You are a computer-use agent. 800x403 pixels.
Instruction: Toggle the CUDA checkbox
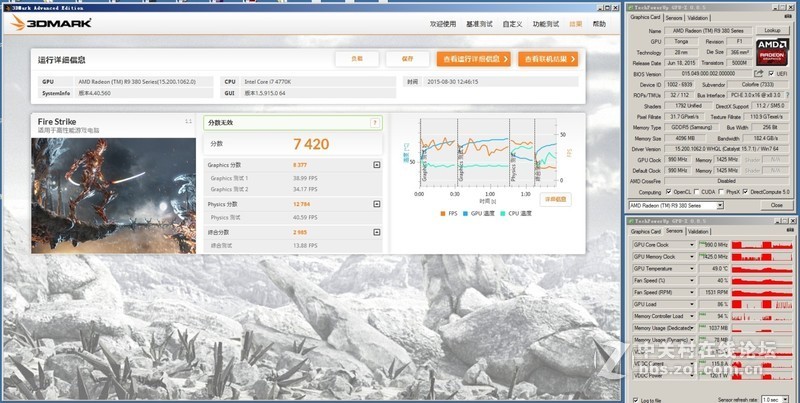click(x=695, y=192)
